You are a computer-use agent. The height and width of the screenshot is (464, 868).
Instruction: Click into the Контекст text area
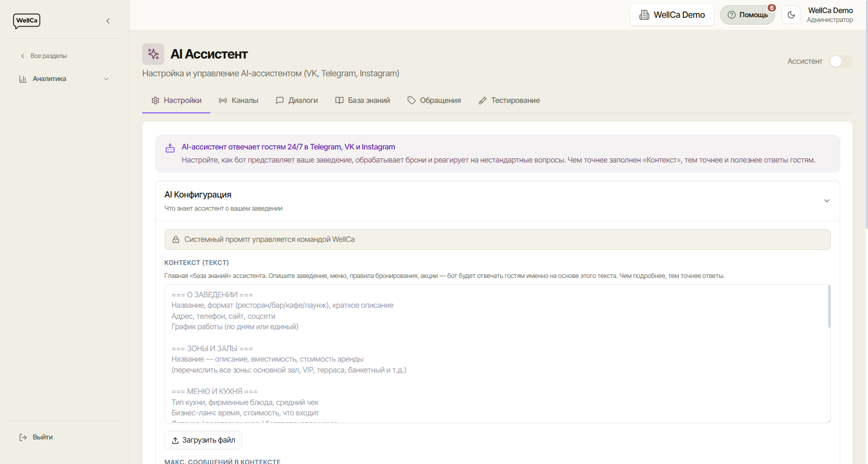point(497,354)
